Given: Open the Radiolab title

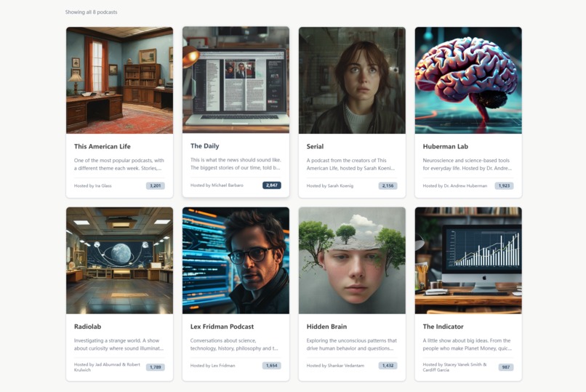Looking at the screenshot, I should click(x=87, y=327).
